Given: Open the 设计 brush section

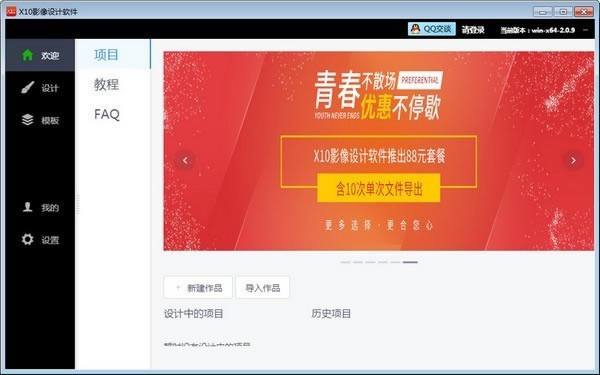Looking at the screenshot, I should coord(40,88).
